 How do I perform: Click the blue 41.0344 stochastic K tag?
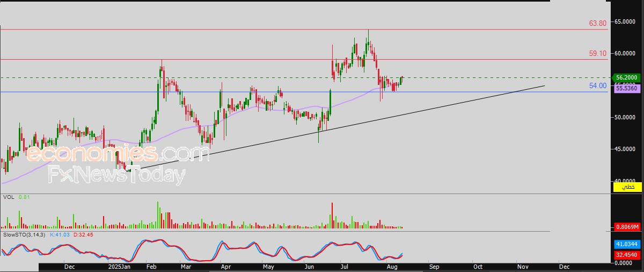coord(627,244)
